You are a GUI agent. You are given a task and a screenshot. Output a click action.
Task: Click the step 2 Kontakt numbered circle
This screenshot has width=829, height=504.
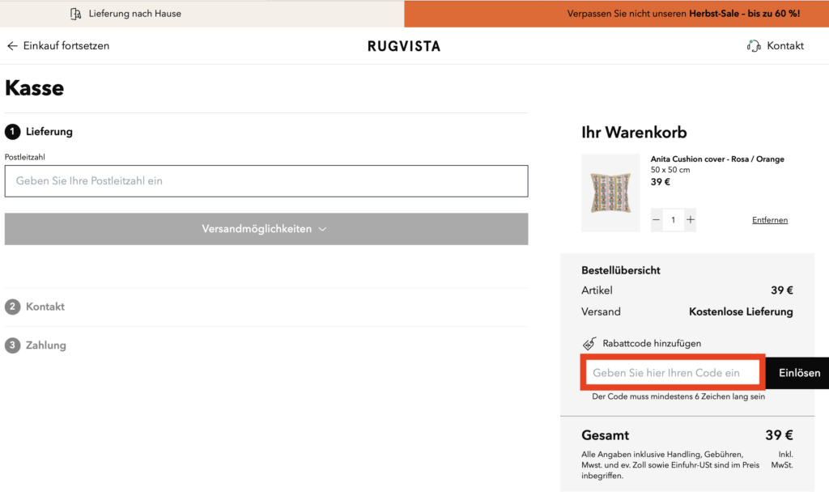point(11,307)
